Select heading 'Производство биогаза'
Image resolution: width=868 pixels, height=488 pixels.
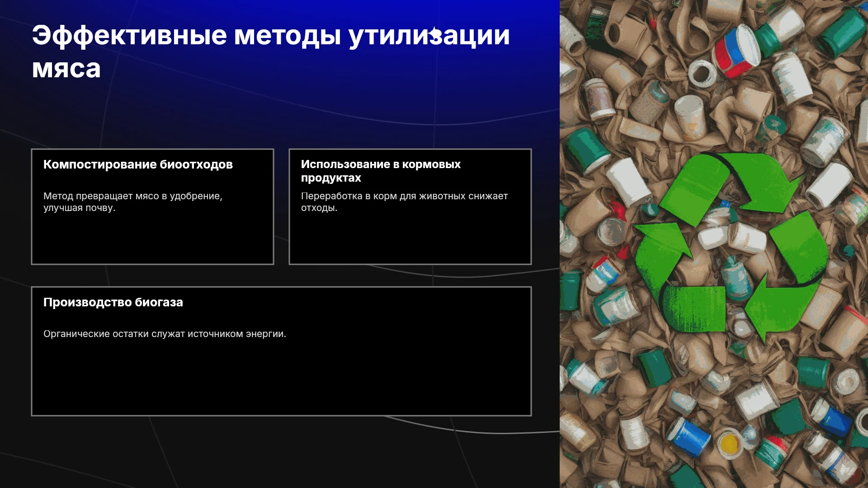pos(113,302)
